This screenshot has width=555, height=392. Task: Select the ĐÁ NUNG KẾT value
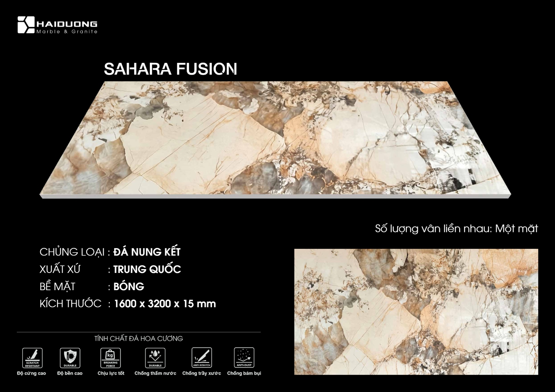click(x=147, y=252)
